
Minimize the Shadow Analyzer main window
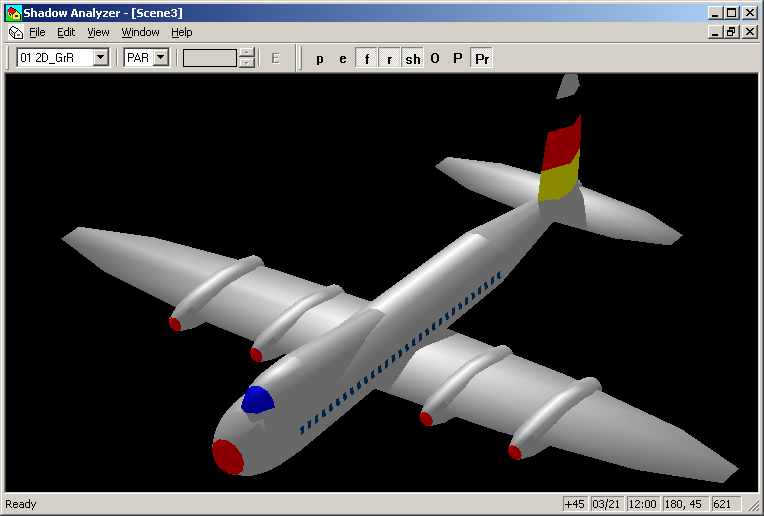(x=715, y=13)
